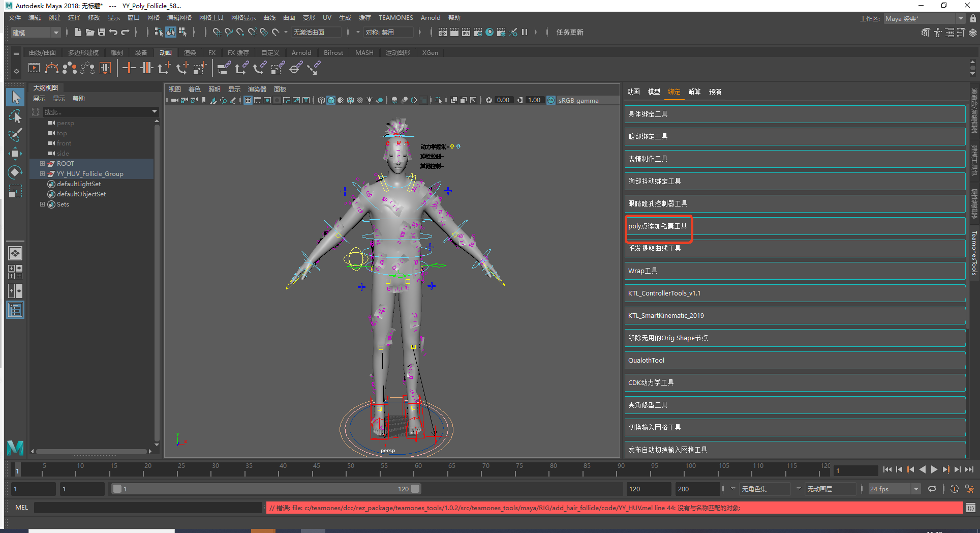The height and width of the screenshot is (533, 980).
Task: Switch to the 模型 tab
Action: [654, 92]
